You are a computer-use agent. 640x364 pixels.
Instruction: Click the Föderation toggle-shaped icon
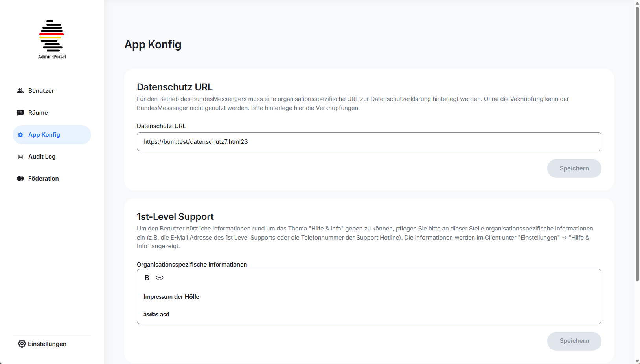pyautogui.click(x=20, y=179)
